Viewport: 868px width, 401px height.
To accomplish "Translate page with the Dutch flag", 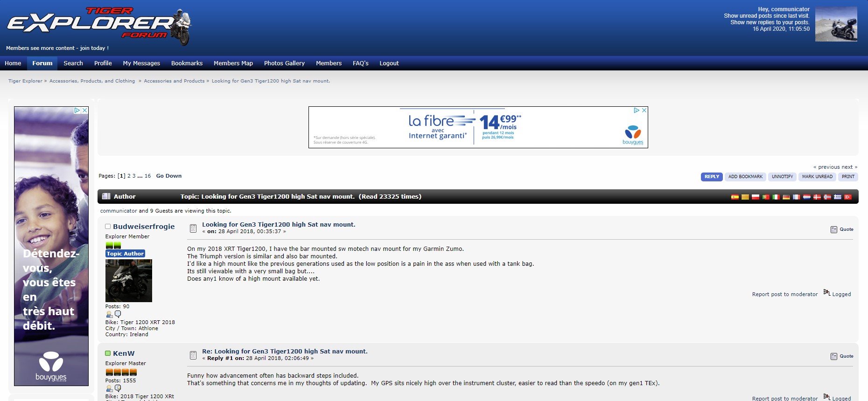I will pyautogui.click(x=806, y=197).
